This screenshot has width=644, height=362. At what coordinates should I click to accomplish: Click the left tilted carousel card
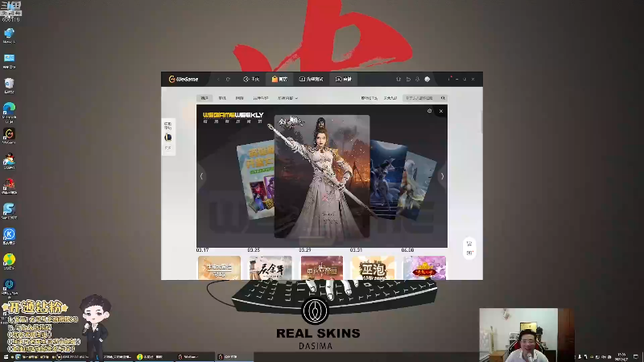(x=255, y=179)
